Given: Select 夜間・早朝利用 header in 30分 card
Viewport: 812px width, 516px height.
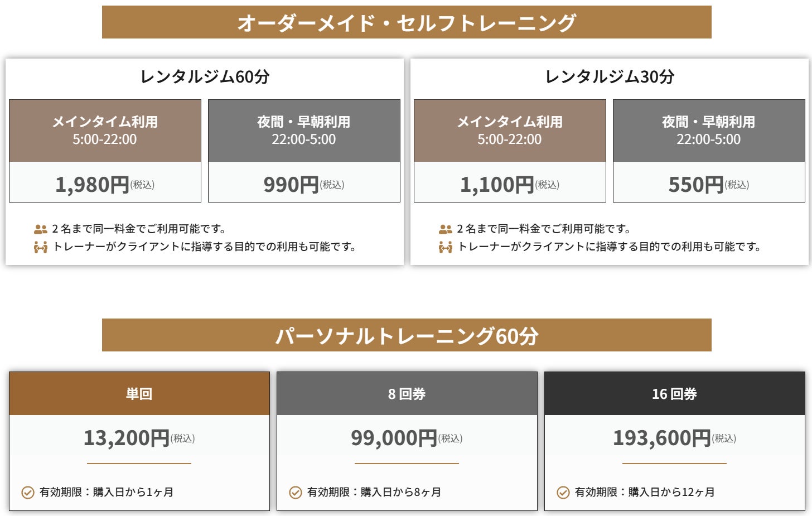Looking at the screenshot, I should [709, 131].
